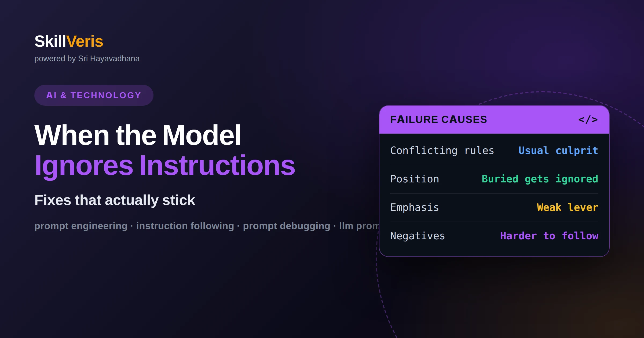Click the purple Harder to follow value
Screen dimensions: 644x338
point(549,236)
